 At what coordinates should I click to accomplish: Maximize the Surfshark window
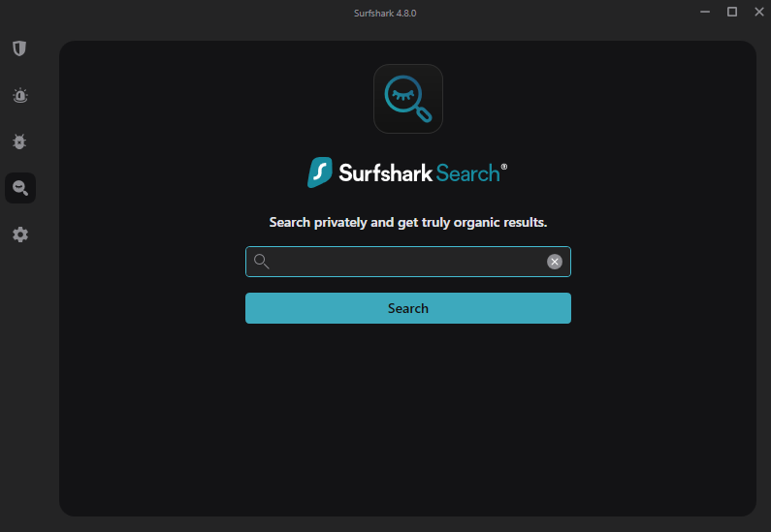click(731, 12)
